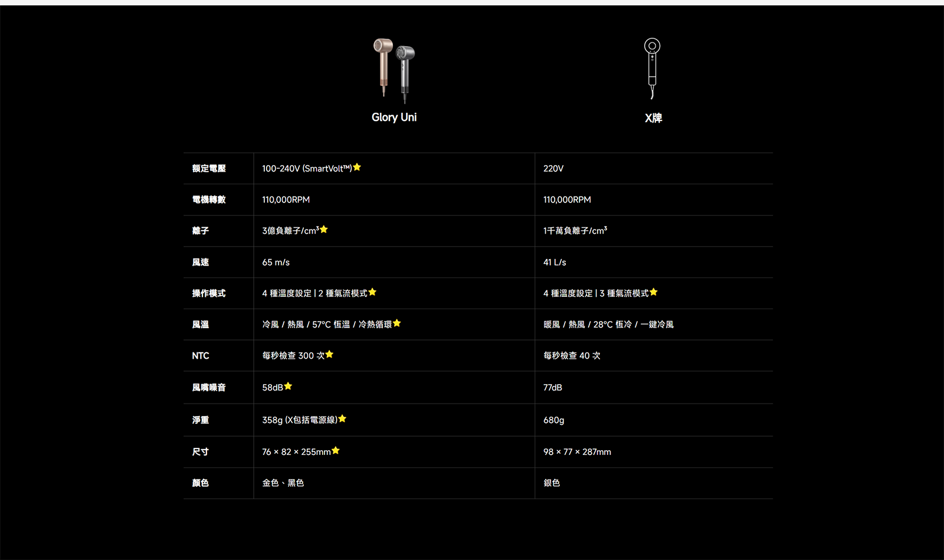Image resolution: width=944 pixels, height=560 pixels.
Task: Click the "3億負離子/cm³" value
Action: pos(291,231)
